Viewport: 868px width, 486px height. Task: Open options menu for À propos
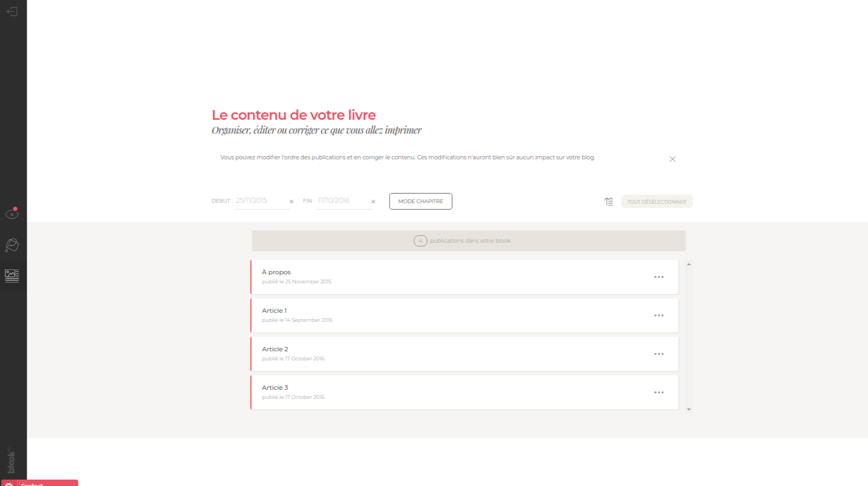pos(658,277)
